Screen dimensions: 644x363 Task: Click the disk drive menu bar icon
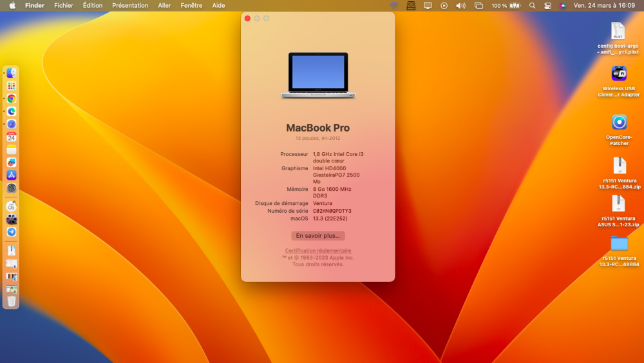click(x=411, y=5)
